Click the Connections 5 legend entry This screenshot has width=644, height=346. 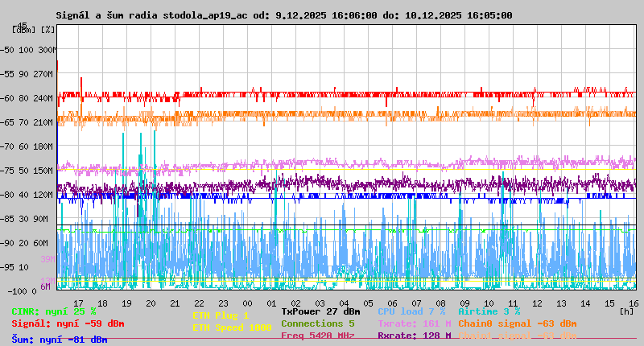(318, 323)
